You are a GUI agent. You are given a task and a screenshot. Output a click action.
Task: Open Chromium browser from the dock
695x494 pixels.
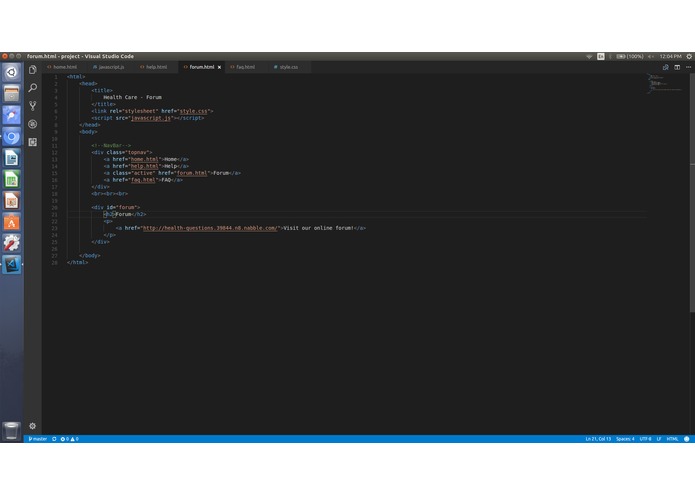(x=12, y=137)
